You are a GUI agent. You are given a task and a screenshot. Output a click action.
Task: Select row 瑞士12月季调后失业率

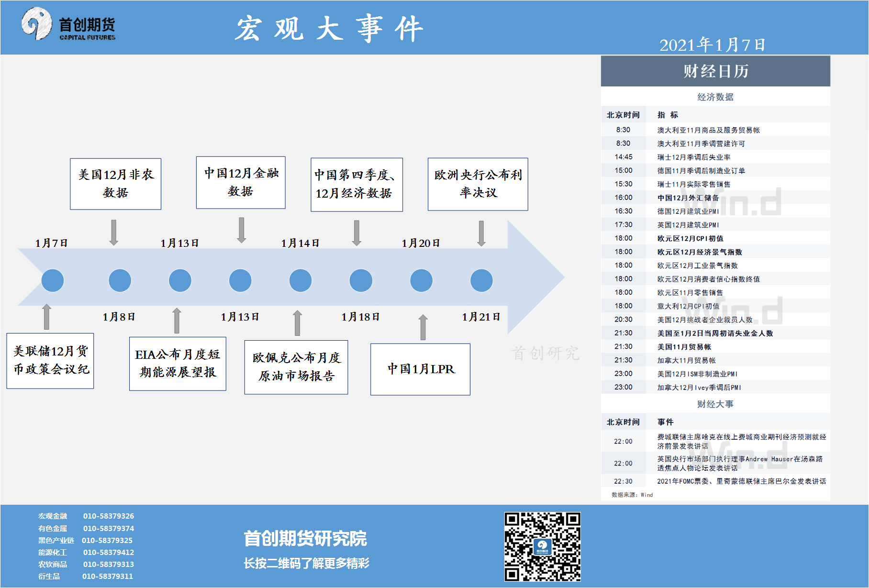click(x=715, y=157)
